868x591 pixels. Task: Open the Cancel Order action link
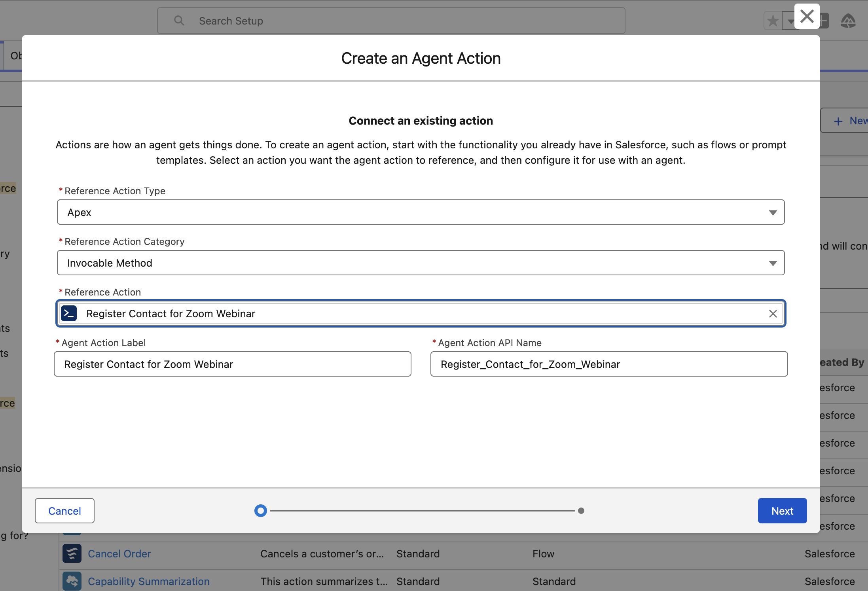tap(119, 554)
